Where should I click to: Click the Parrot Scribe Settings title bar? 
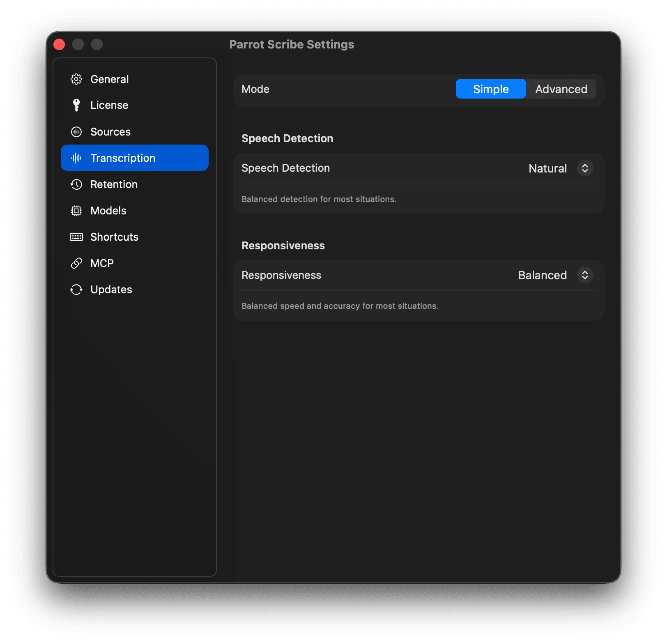click(292, 44)
